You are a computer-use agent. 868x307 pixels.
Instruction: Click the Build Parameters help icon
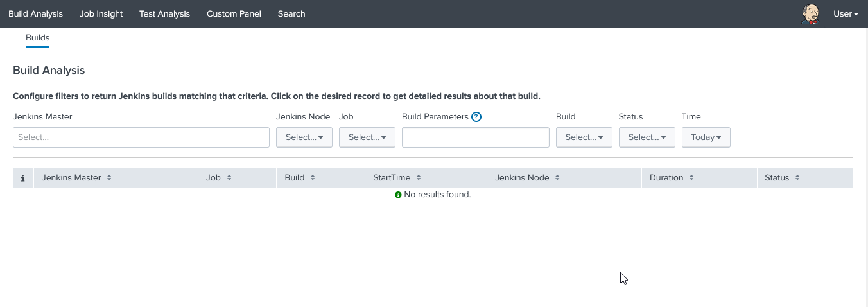coord(476,117)
